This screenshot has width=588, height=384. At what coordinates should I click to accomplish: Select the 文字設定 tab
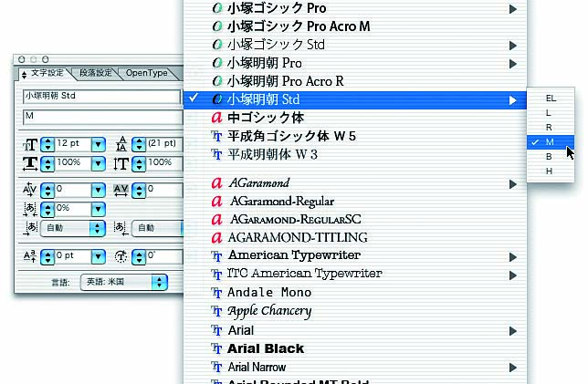point(46,73)
